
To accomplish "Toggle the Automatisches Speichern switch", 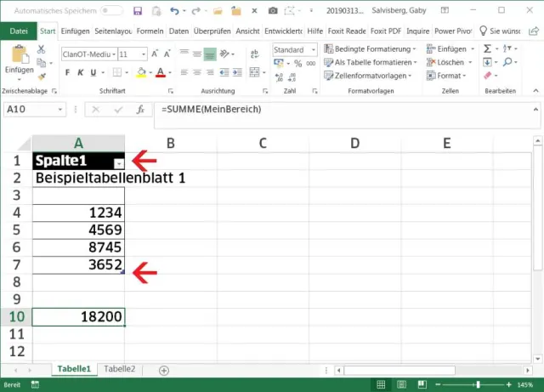I will point(111,10).
